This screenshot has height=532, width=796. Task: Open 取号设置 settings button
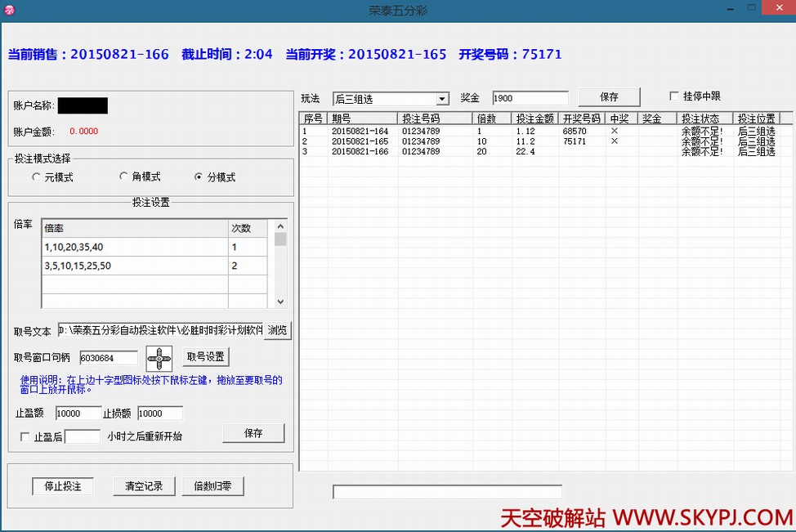205,357
